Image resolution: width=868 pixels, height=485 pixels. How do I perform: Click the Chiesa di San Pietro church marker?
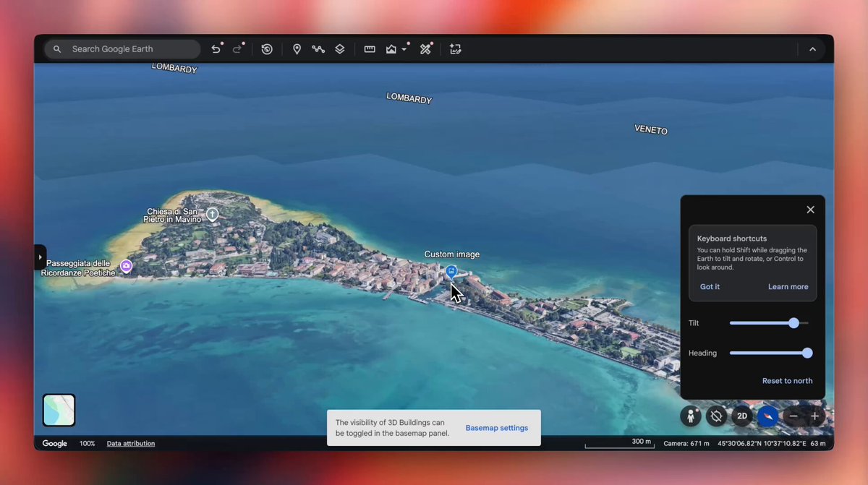(x=213, y=214)
